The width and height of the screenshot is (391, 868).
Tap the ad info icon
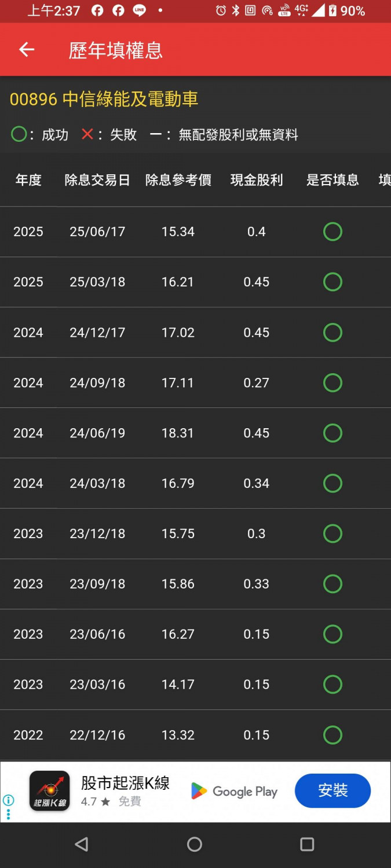tap(8, 800)
